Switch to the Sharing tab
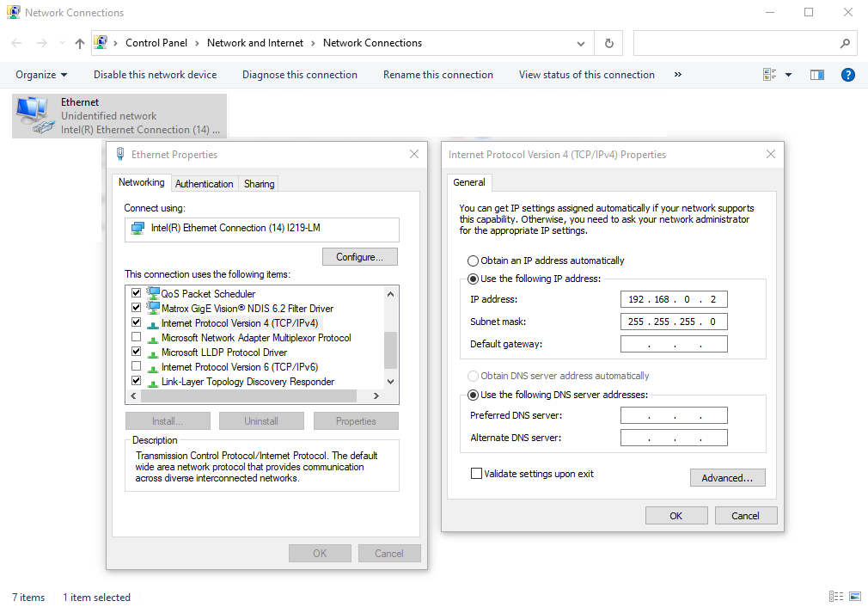 (259, 183)
